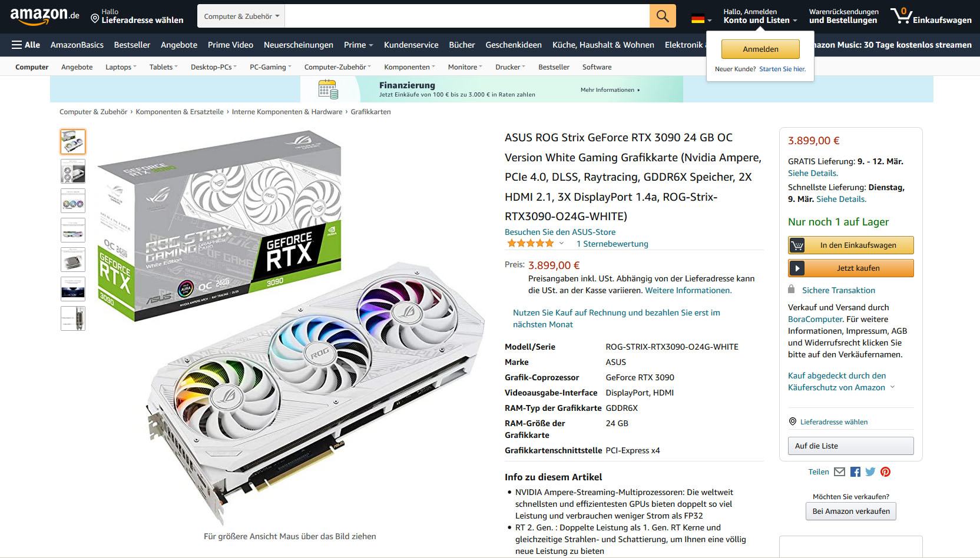Select the second product thumbnail image
Screen dimensions: 980x558
click(73, 171)
